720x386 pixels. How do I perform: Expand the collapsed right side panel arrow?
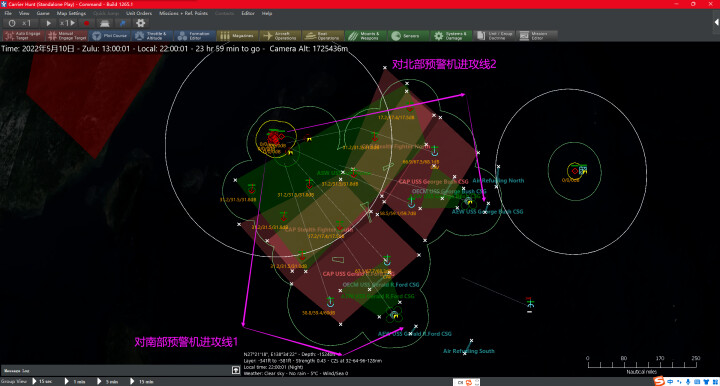tap(716, 22)
